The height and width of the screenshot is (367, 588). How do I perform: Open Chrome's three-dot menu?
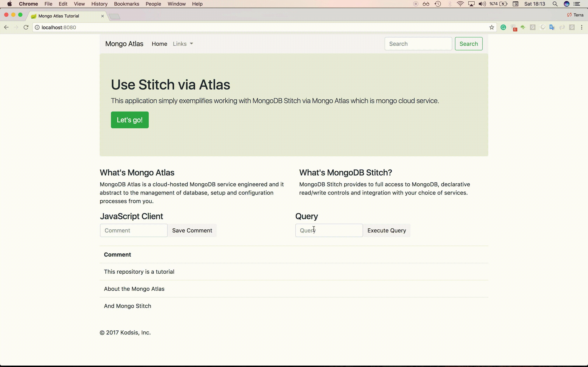[582, 27]
